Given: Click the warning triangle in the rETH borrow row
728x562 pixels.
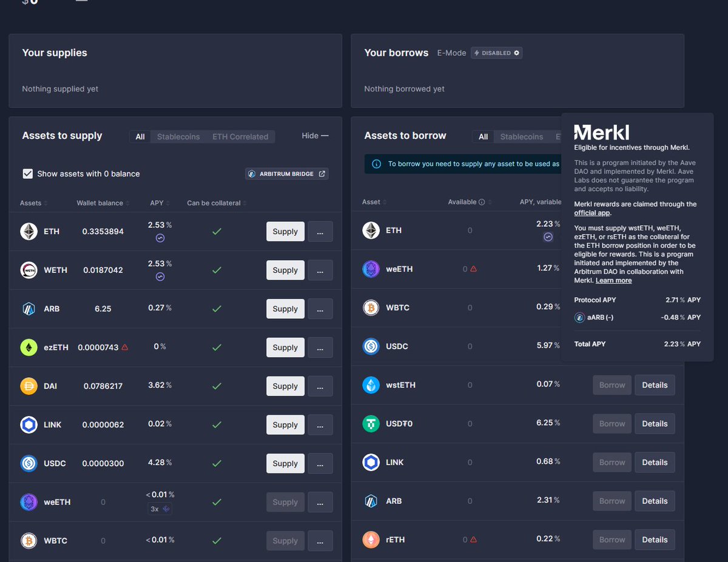Looking at the screenshot, I should coord(473,540).
